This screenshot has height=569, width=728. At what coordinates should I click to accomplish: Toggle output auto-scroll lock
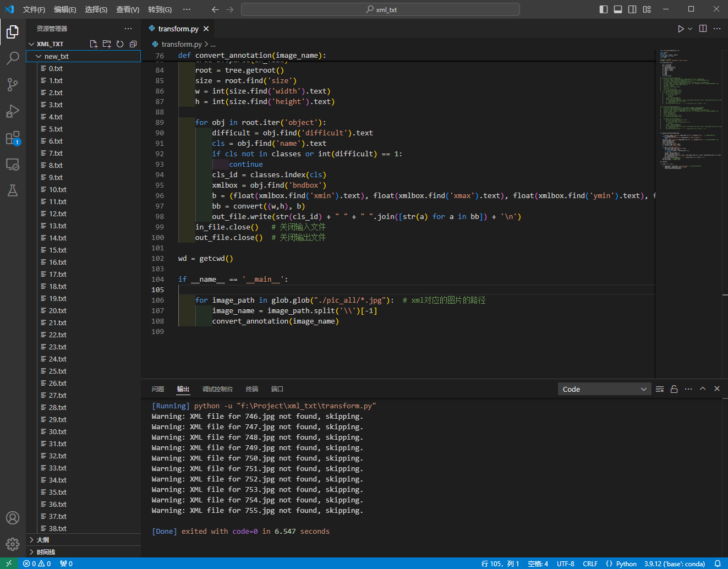[x=674, y=389]
